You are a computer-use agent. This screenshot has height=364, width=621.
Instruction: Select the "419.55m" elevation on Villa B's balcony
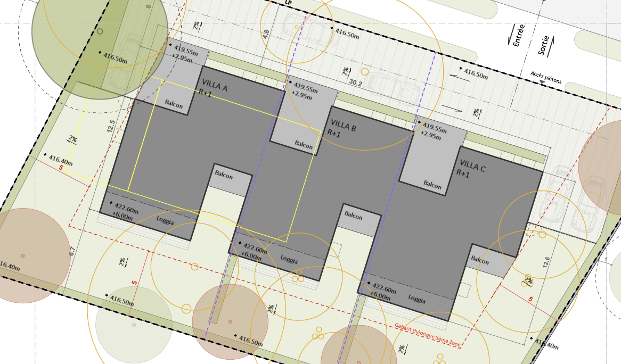305,88
